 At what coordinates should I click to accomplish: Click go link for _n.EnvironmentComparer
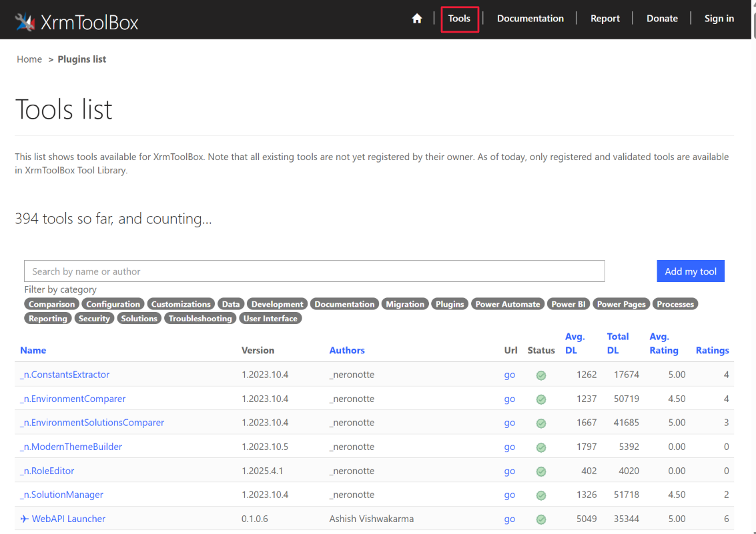(510, 399)
